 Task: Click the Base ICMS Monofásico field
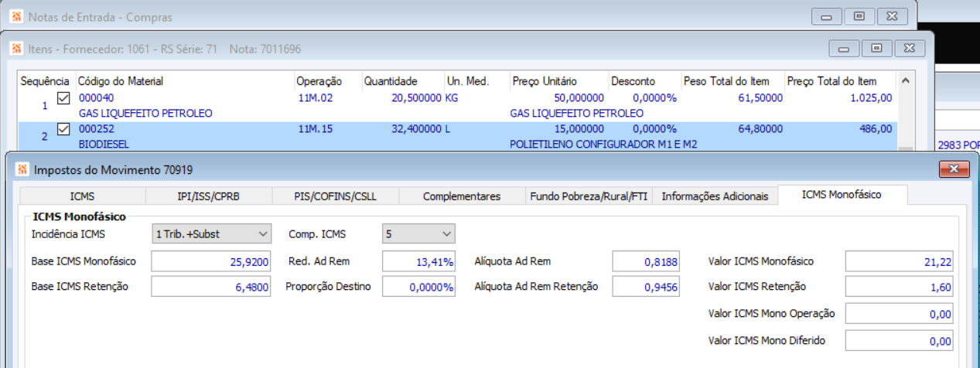[x=212, y=262]
